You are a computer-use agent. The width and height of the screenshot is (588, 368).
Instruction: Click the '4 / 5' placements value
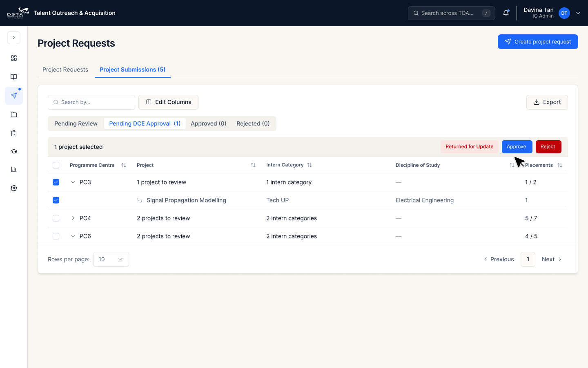tap(531, 236)
